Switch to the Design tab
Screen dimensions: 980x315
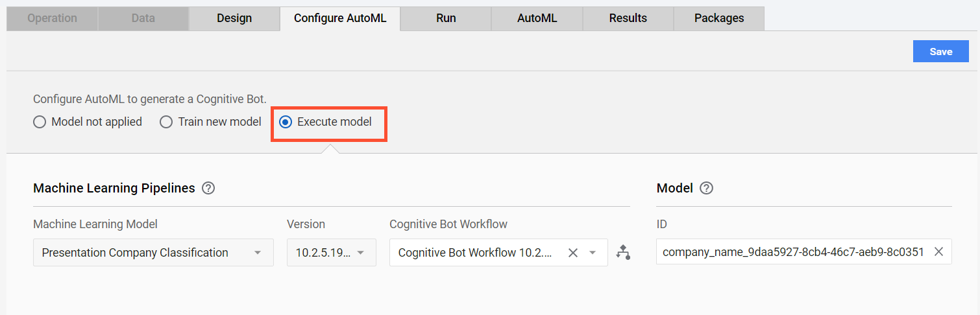234,18
